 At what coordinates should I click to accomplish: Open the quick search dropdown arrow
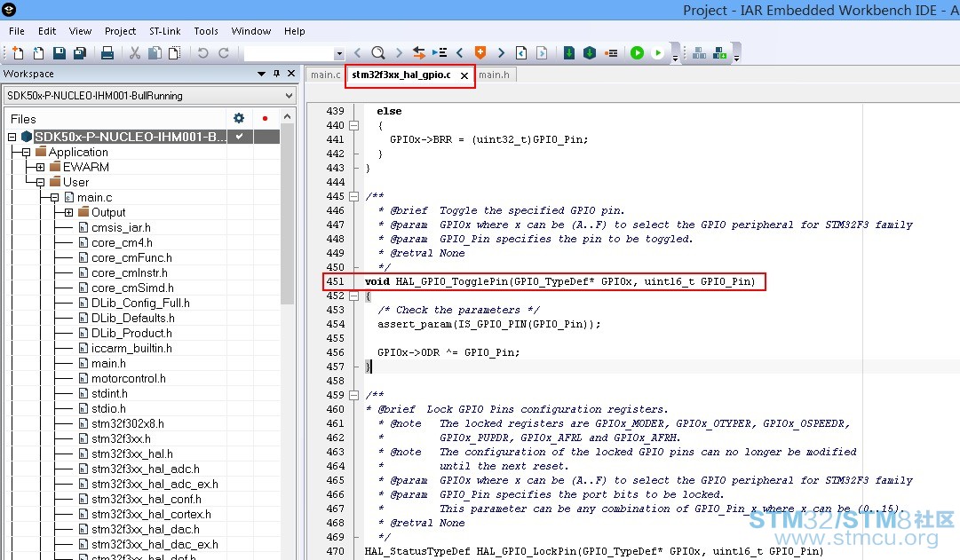[x=339, y=54]
